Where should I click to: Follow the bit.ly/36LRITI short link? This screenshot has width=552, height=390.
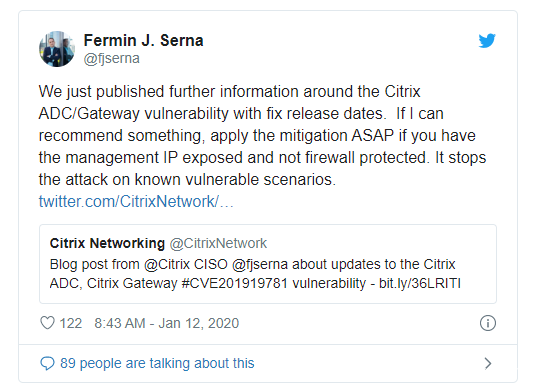click(420, 283)
